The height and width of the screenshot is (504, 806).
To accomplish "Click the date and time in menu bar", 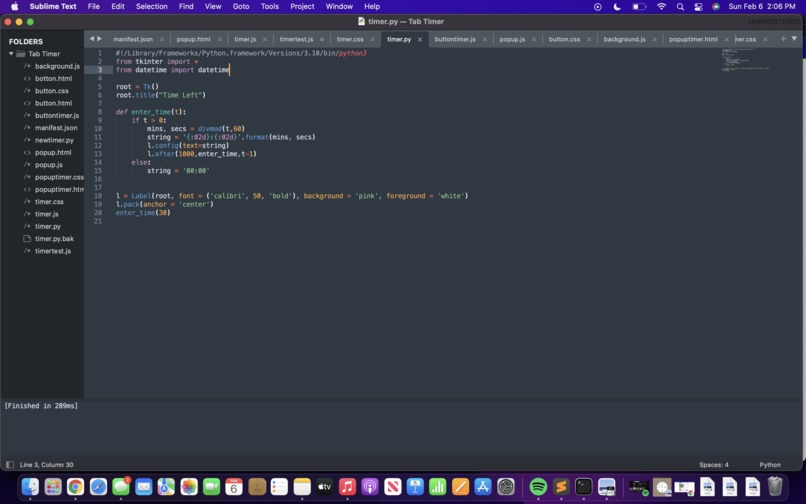I will (761, 7).
